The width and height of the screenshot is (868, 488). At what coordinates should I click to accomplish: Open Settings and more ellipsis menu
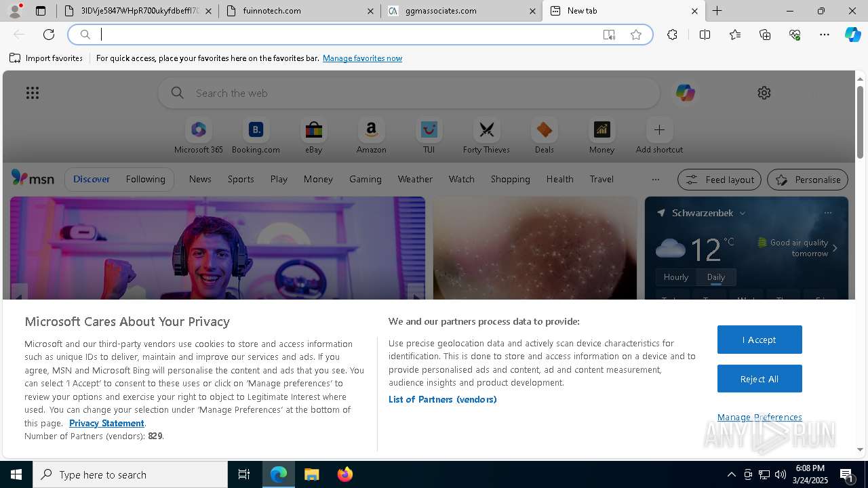pyautogui.click(x=825, y=35)
